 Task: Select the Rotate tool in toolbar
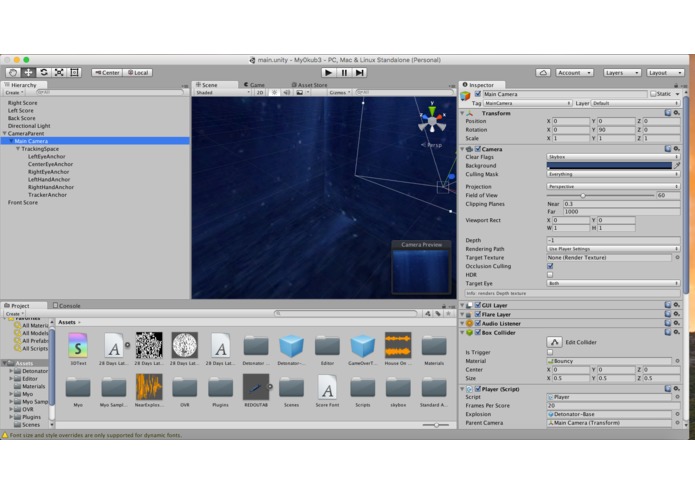tap(43, 72)
